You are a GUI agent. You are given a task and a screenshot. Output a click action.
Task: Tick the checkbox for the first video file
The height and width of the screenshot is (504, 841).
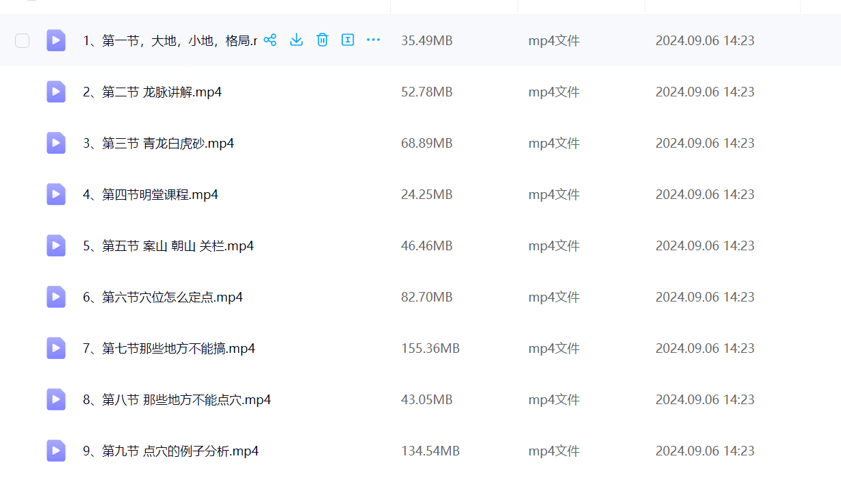pyautogui.click(x=23, y=40)
